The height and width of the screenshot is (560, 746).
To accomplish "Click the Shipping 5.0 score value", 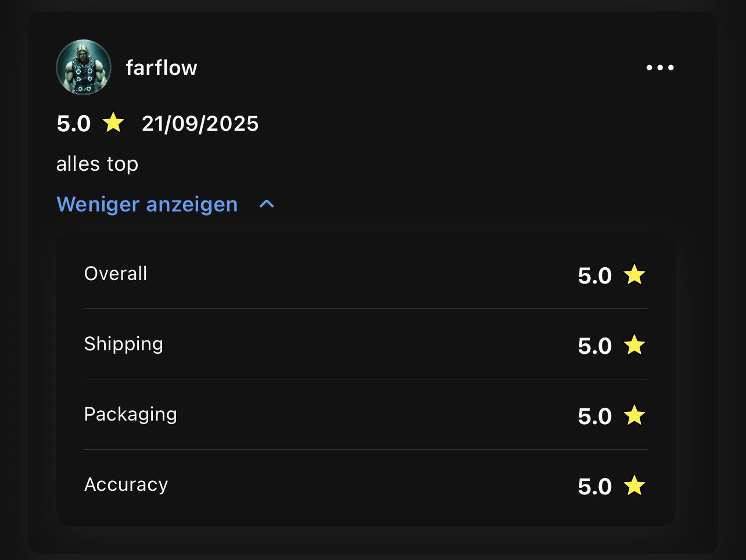I will 595,346.
